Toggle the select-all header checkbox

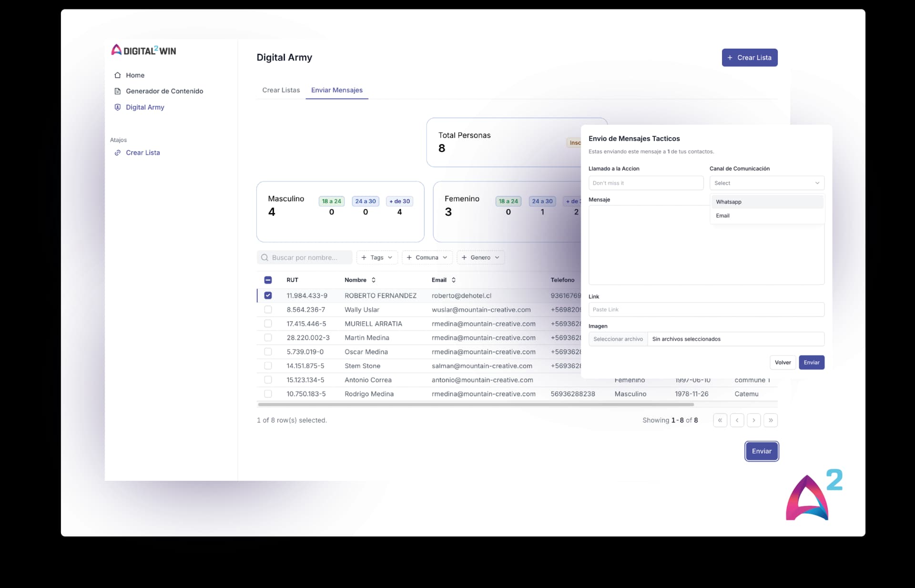(268, 280)
